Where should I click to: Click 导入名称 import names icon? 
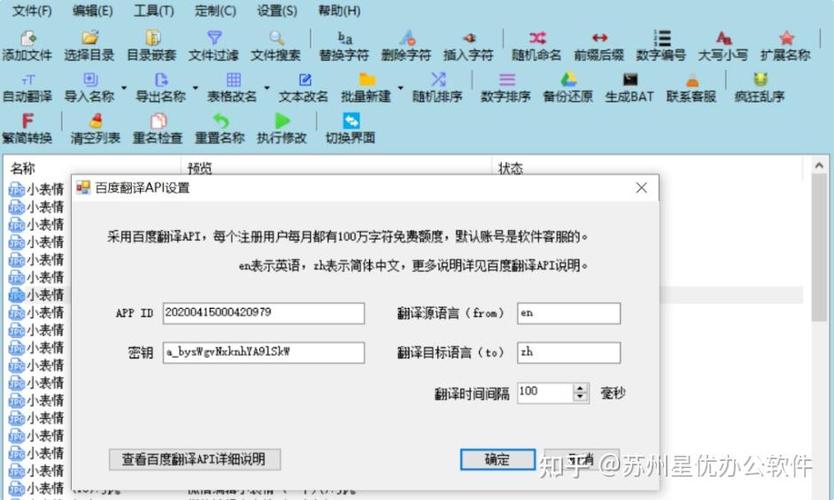(89, 88)
